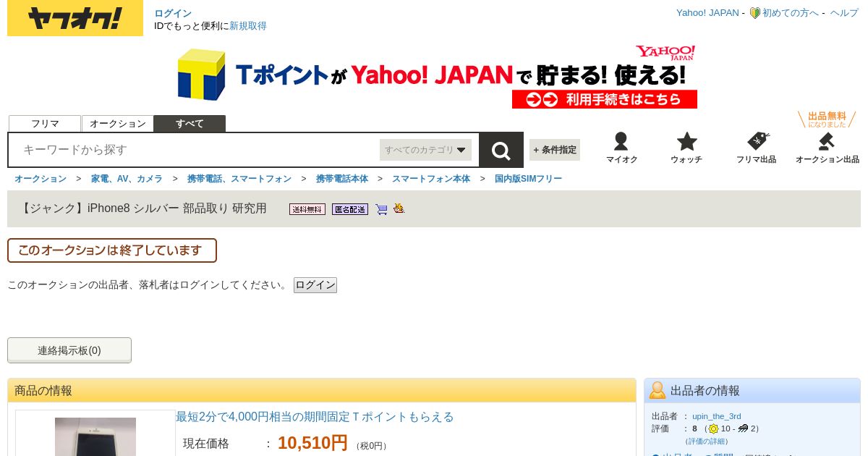Click the gold award icon beside cart

click(x=399, y=208)
